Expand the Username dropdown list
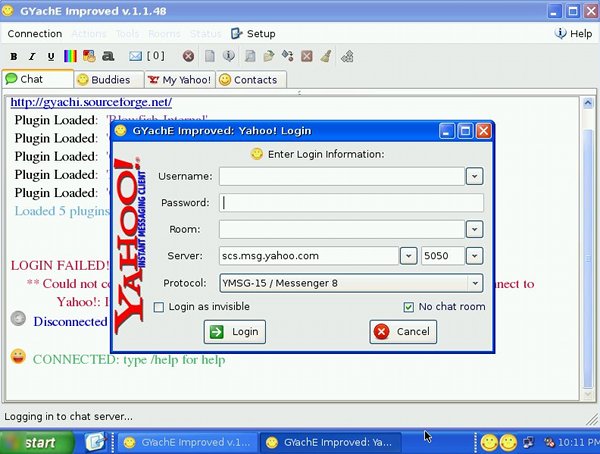The height and width of the screenshot is (454, 600). (474, 176)
